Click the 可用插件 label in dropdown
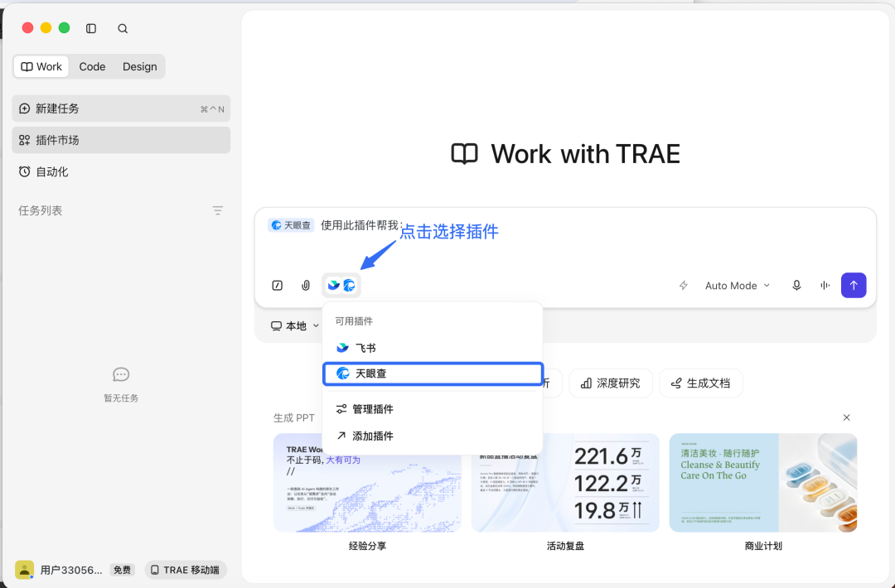The height and width of the screenshot is (588, 895). [x=354, y=321]
